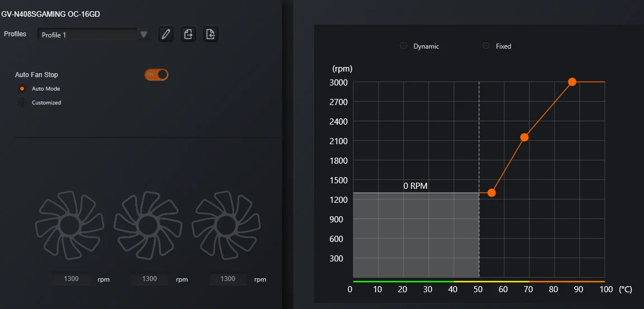
Task: Click the pencil edit profile icon
Action: (x=166, y=35)
